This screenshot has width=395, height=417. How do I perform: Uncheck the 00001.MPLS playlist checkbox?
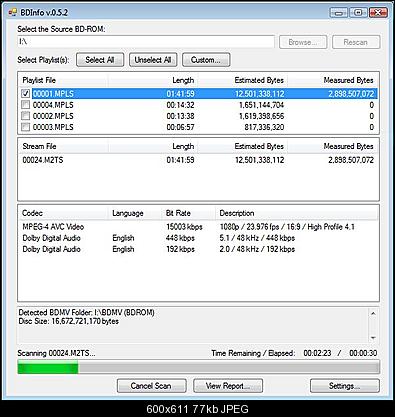25,94
